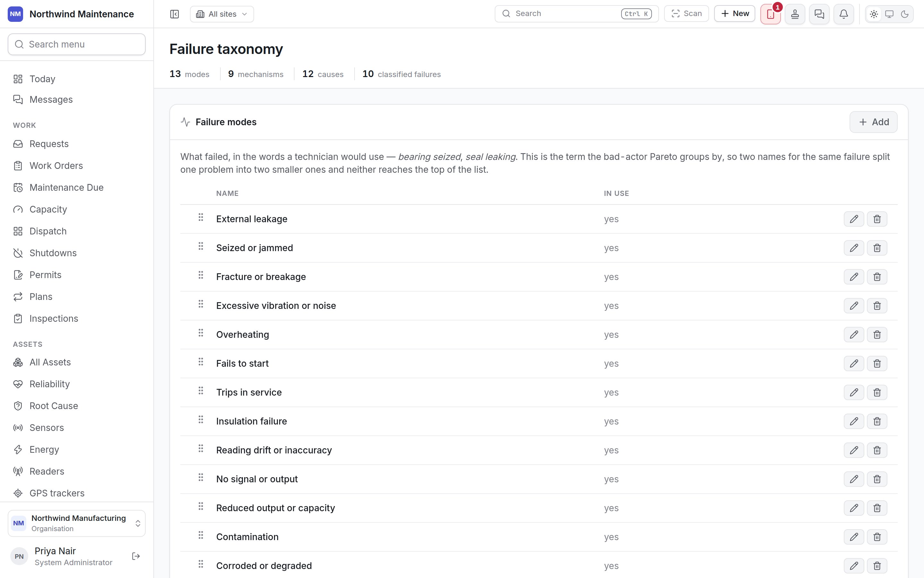
Task: Focus the top Search field
Action: [x=576, y=14]
